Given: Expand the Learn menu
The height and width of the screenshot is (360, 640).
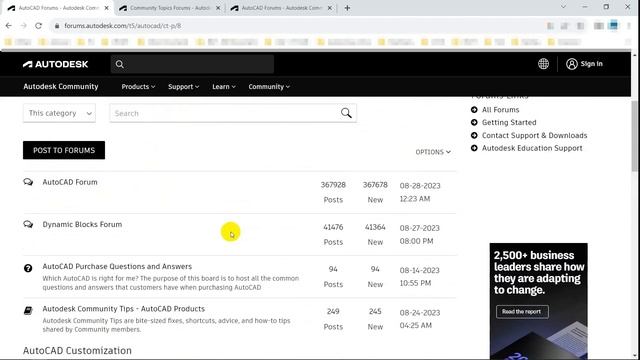Looking at the screenshot, I should pos(224,87).
